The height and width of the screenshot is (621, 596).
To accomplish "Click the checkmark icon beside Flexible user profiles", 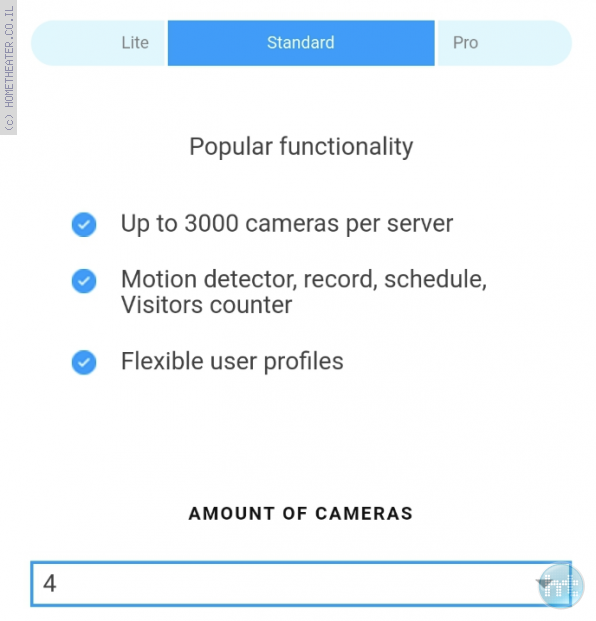I will pyautogui.click(x=84, y=362).
